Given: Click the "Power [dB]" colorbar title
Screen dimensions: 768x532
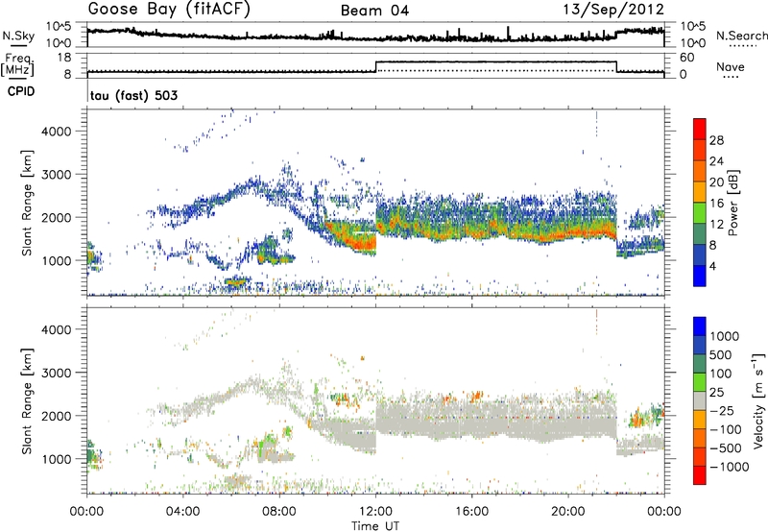Looking at the screenshot, I should coord(732,203).
